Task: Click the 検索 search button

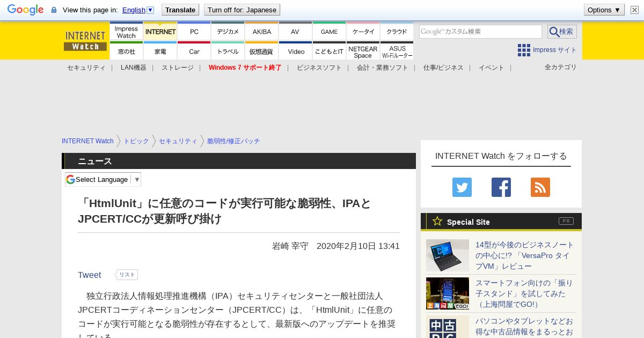Action: point(562,32)
